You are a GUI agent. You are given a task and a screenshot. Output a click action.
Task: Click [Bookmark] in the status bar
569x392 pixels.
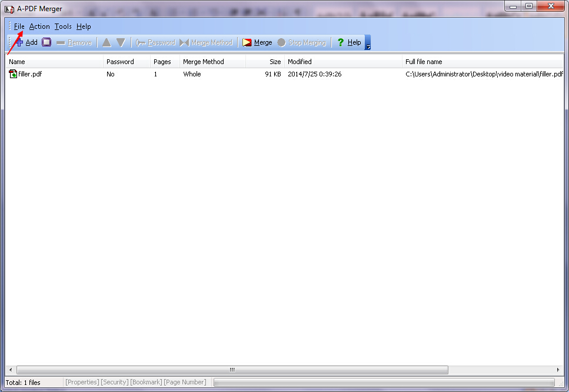click(x=147, y=382)
